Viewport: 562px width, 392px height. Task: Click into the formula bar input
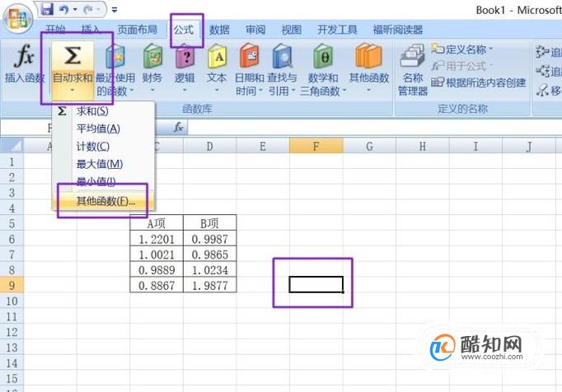[x=375, y=127]
